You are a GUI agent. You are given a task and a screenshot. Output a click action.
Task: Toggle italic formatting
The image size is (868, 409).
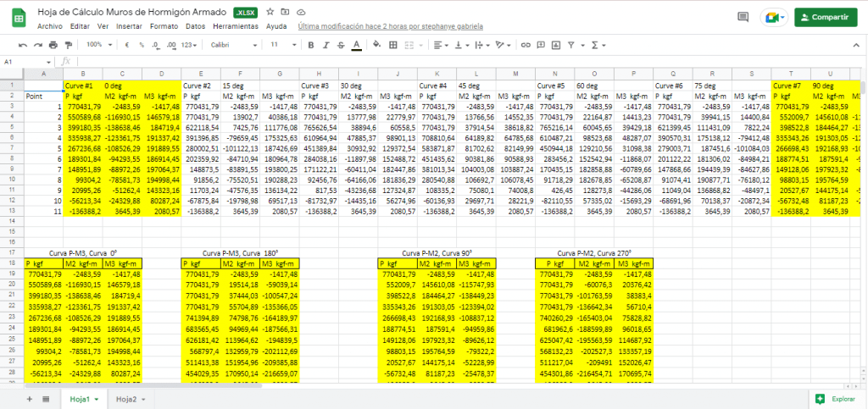(x=326, y=45)
